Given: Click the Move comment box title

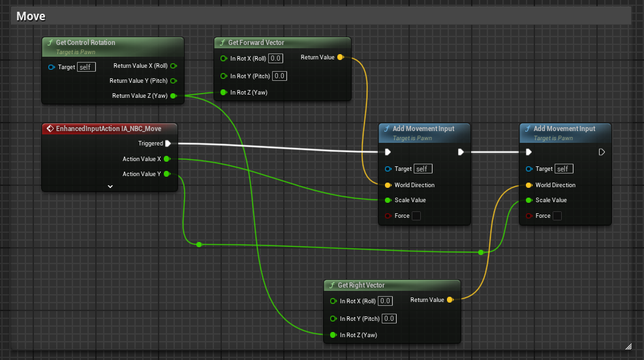Looking at the screenshot, I should coord(31,16).
